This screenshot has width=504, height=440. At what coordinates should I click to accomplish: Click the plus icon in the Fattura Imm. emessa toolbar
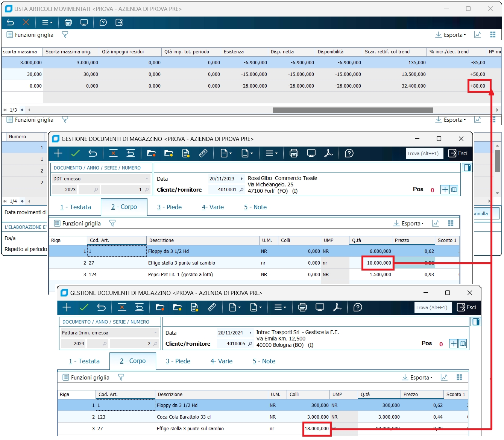click(x=67, y=307)
